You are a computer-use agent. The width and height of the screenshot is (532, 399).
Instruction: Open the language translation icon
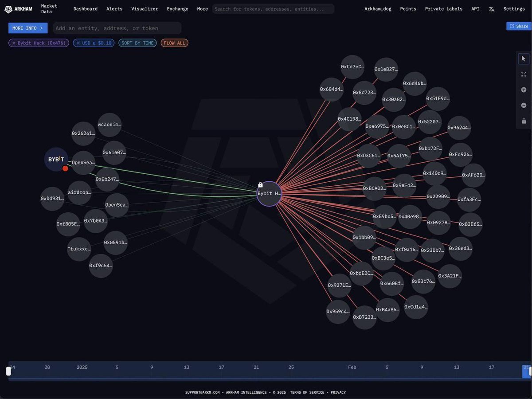pos(492,9)
